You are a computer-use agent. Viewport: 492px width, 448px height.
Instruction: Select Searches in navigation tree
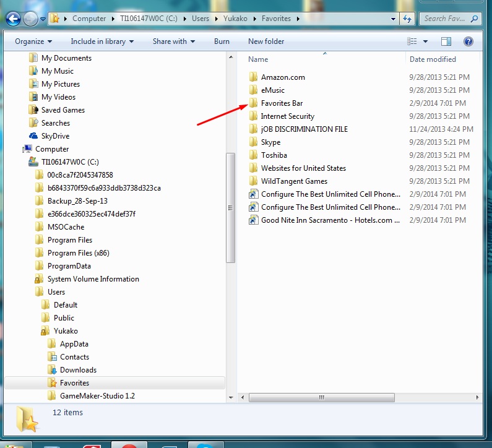click(55, 123)
